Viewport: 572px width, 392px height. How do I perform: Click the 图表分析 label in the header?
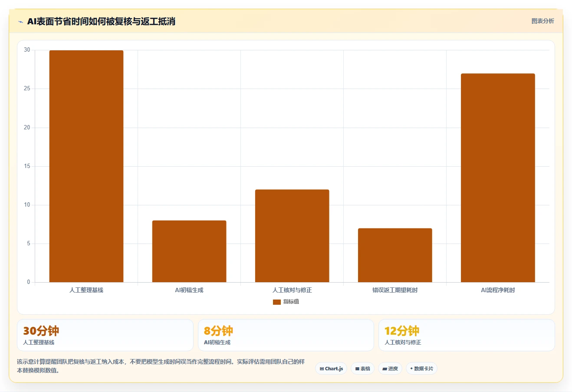coord(542,21)
